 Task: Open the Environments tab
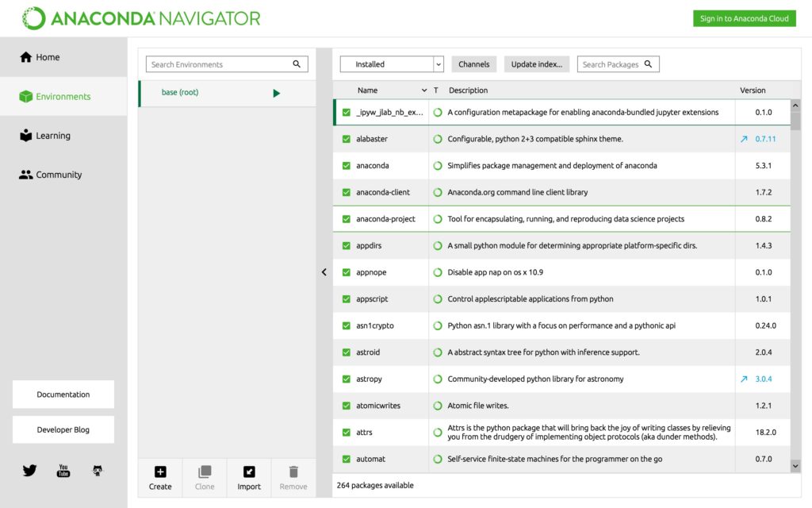point(63,96)
